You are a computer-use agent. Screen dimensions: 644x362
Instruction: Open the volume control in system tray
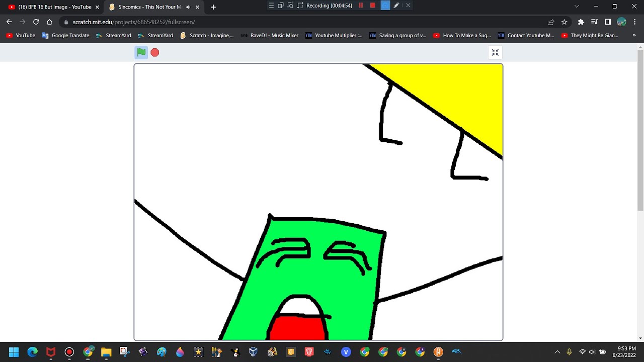[592, 352]
